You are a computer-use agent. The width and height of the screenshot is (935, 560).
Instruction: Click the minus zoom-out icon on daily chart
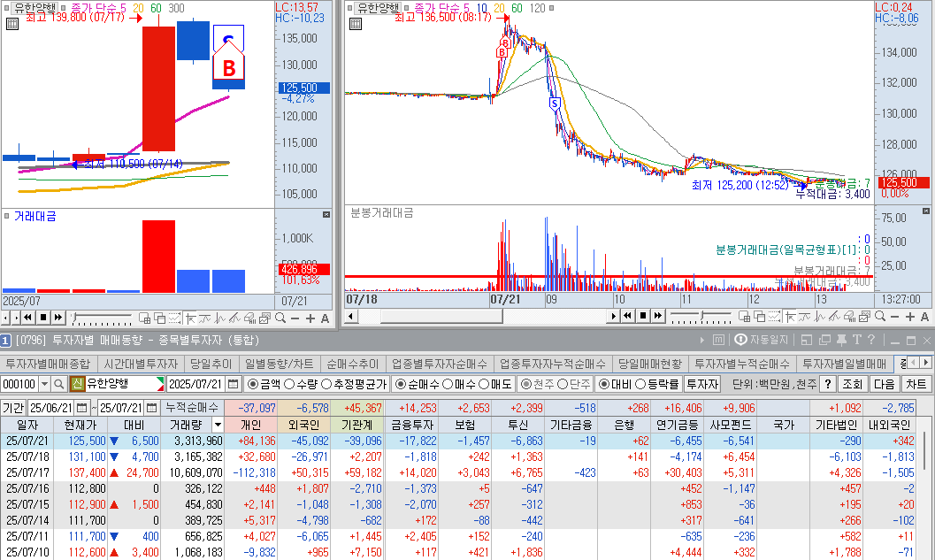[295, 318]
